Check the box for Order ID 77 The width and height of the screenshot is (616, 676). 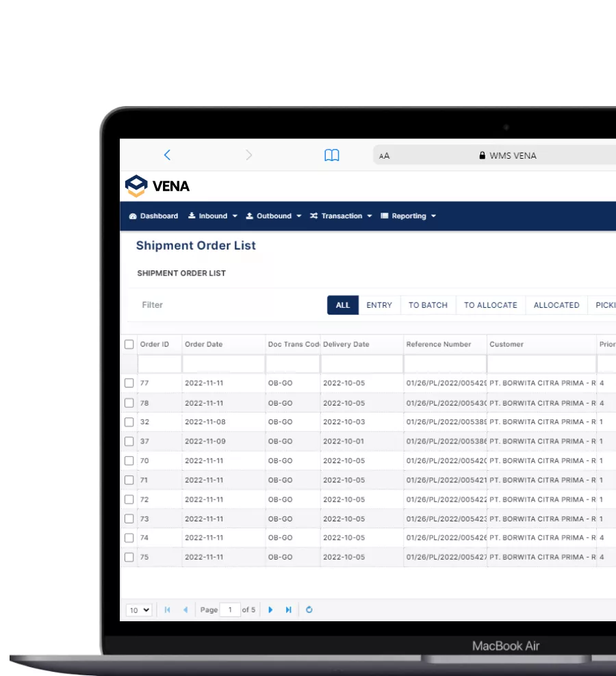[129, 383]
